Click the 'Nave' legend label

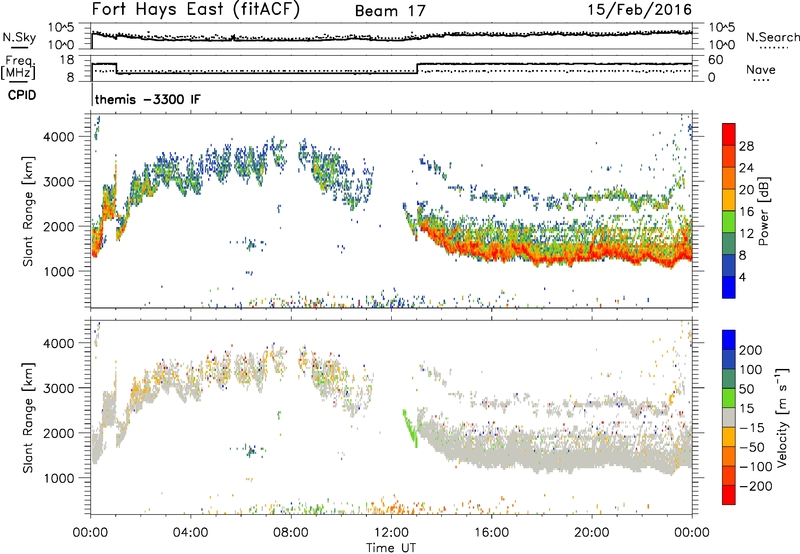tap(760, 70)
